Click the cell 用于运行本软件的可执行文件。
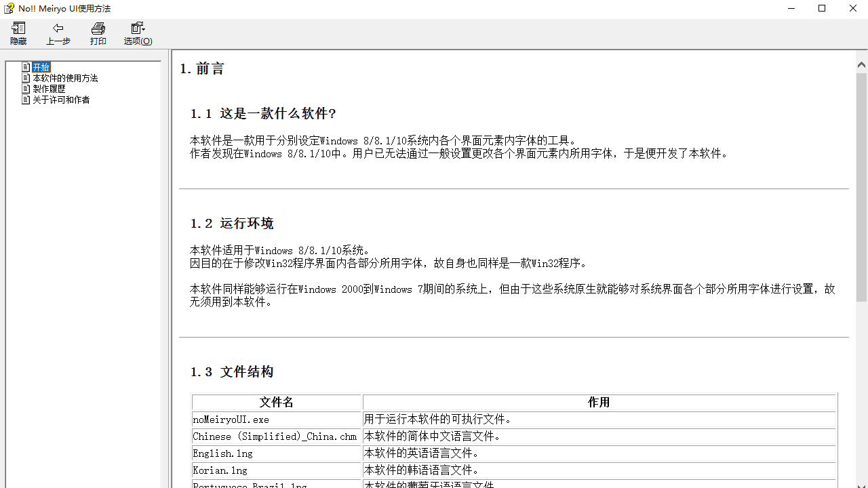The height and width of the screenshot is (488, 868). coord(599,420)
